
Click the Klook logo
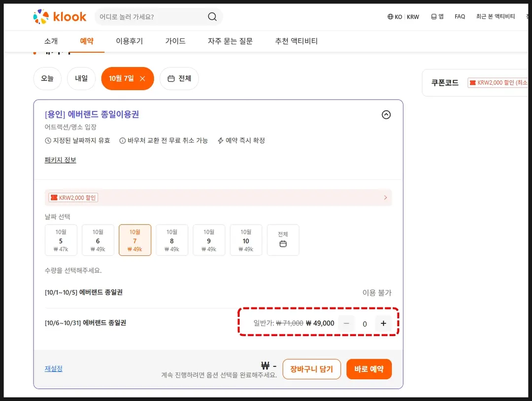coord(60,17)
